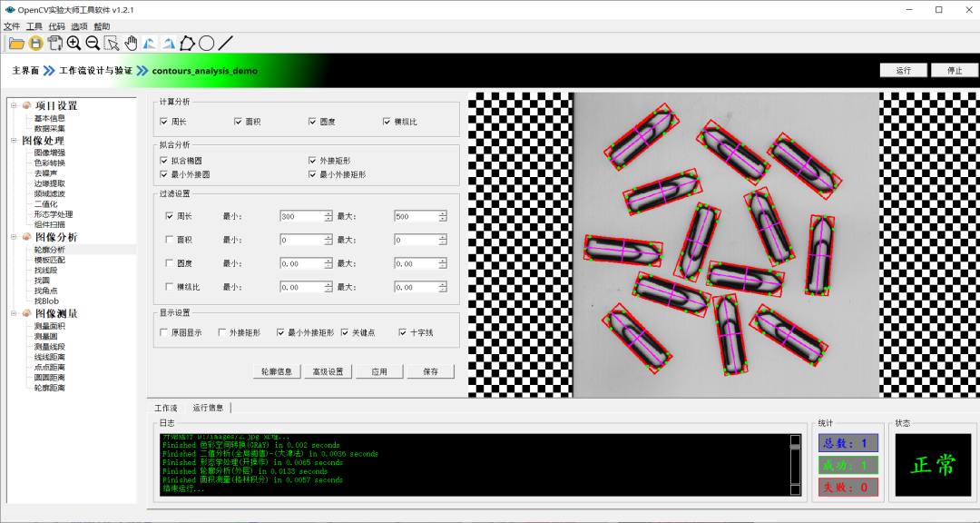
Task: Select the circle drawing tool
Action: (x=206, y=44)
